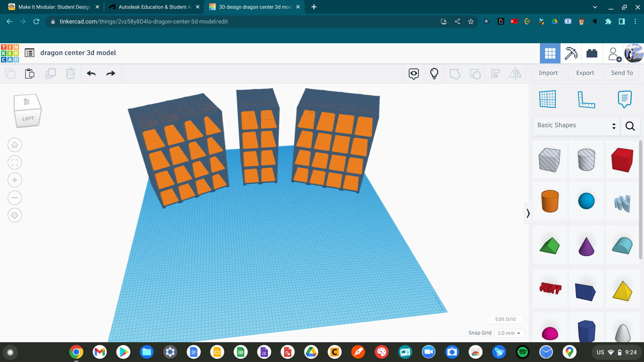644x362 pixels.
Task: Open the designs list icon
Action: (30, 53)
